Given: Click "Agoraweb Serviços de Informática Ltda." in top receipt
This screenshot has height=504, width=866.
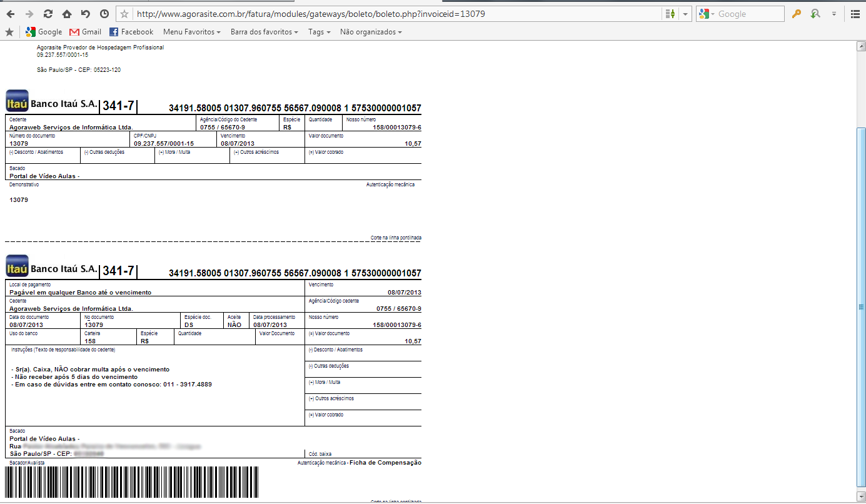Looking at the screenshot, I should pyautogui.click(x=71, y=127).
